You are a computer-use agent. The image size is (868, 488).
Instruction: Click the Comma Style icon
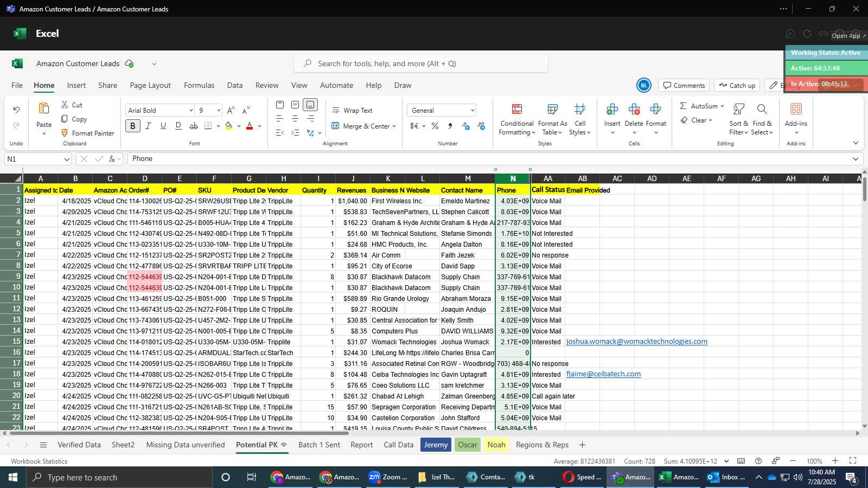coord(450,126)
